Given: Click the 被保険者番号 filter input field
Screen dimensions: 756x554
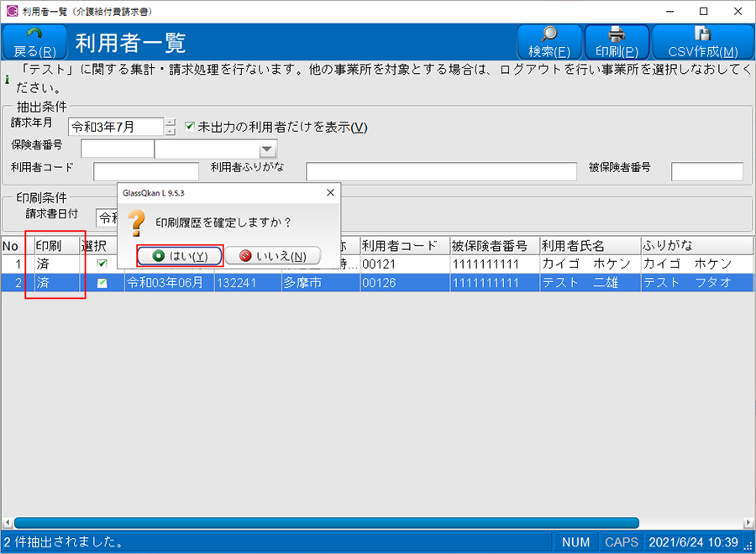Looking at the screenshot, I should pyautogui.click(x=706, y=172).
